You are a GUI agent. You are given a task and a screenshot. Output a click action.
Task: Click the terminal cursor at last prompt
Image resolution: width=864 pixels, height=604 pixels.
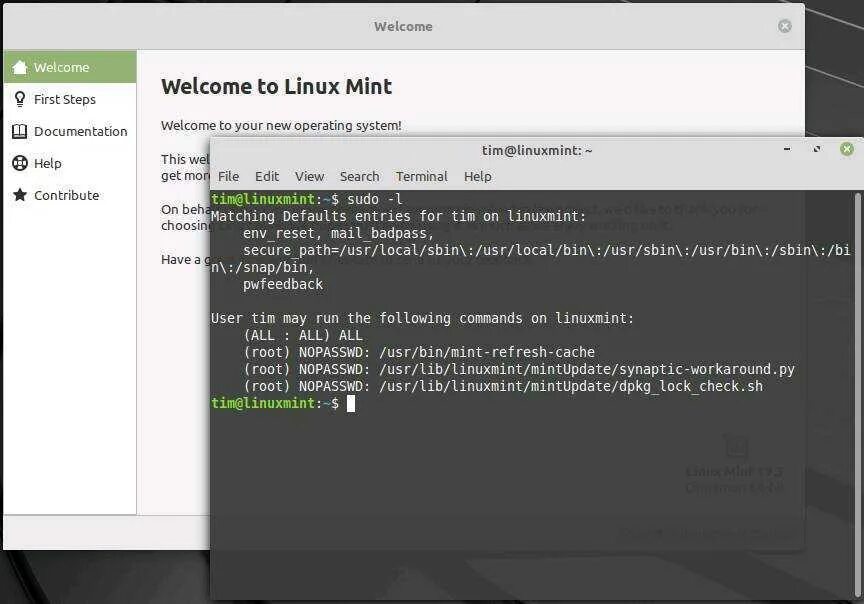[351, 403]
